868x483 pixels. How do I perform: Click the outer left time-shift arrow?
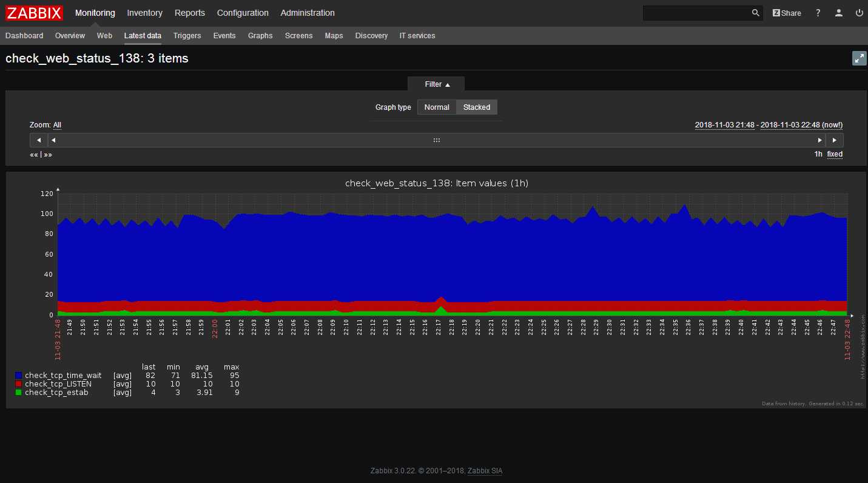[39, 140]
